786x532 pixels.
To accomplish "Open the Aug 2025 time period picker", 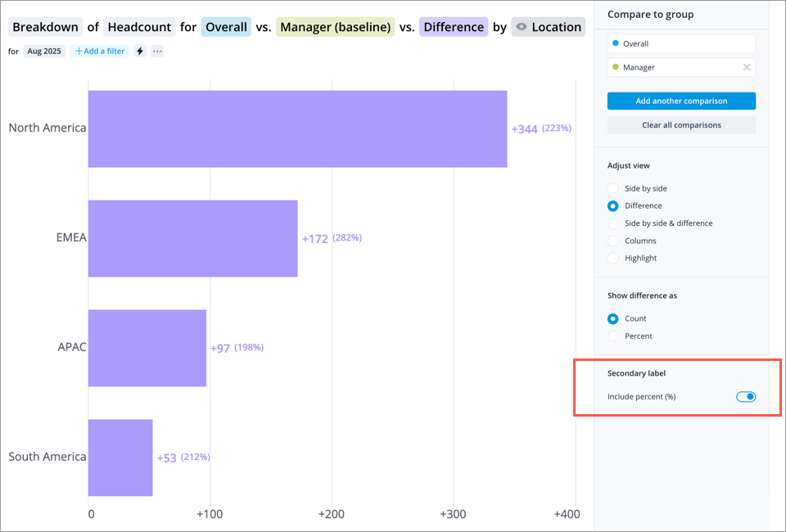I will pyautogui.click(x=44, y=51).
